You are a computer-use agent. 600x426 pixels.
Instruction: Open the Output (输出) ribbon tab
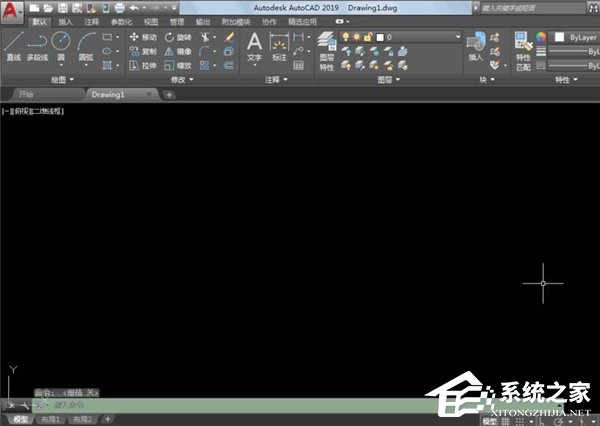(x=203, y=22)
